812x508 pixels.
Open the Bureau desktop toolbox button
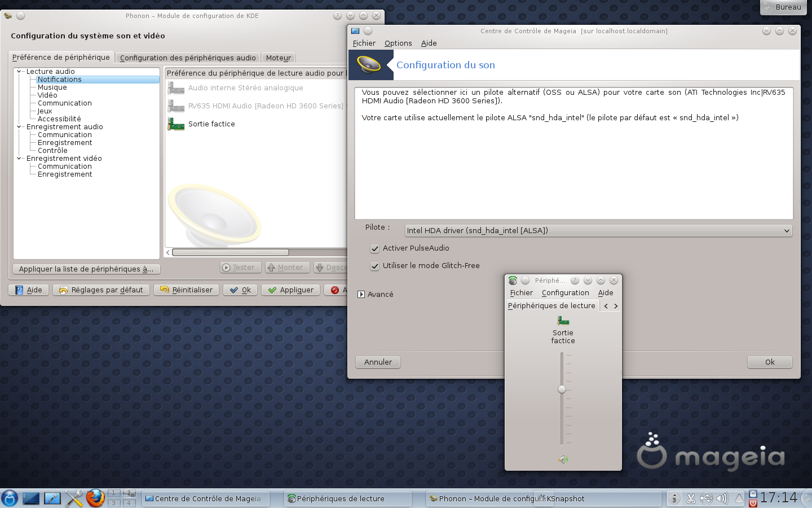click(x=783, y=7)
